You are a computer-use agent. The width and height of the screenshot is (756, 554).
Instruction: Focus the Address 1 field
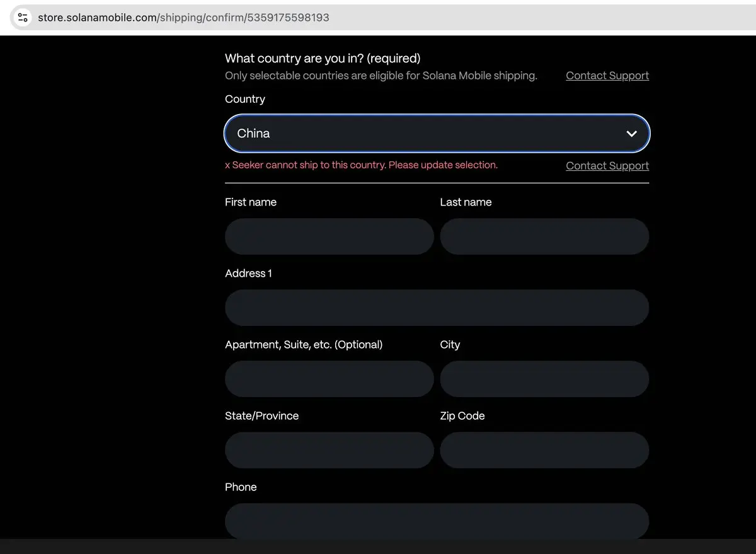(437, 308)
